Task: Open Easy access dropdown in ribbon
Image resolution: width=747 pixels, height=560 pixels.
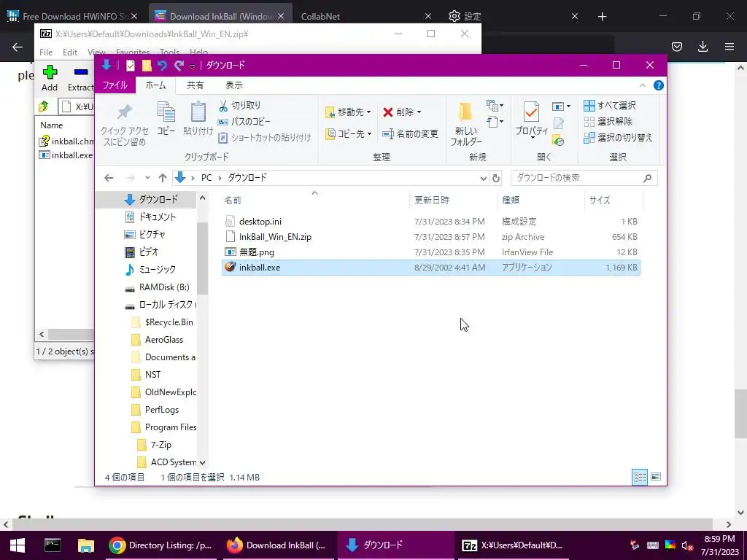Action: [495, 122]
